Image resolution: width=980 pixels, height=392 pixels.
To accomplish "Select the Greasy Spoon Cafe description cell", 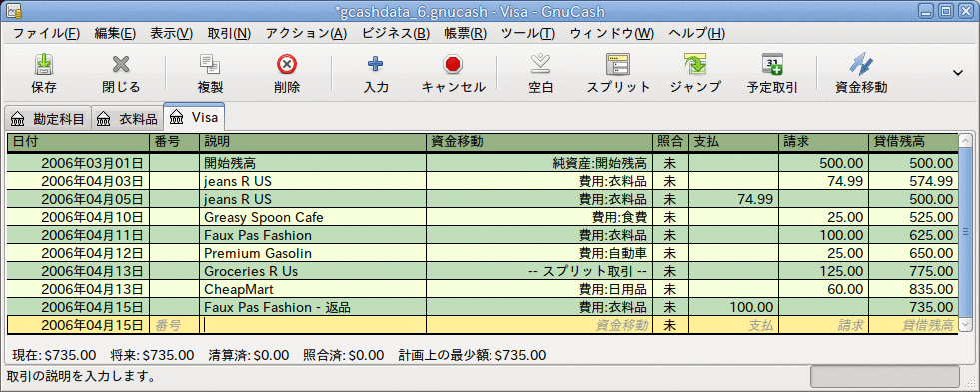I will (x=313, y=218).
